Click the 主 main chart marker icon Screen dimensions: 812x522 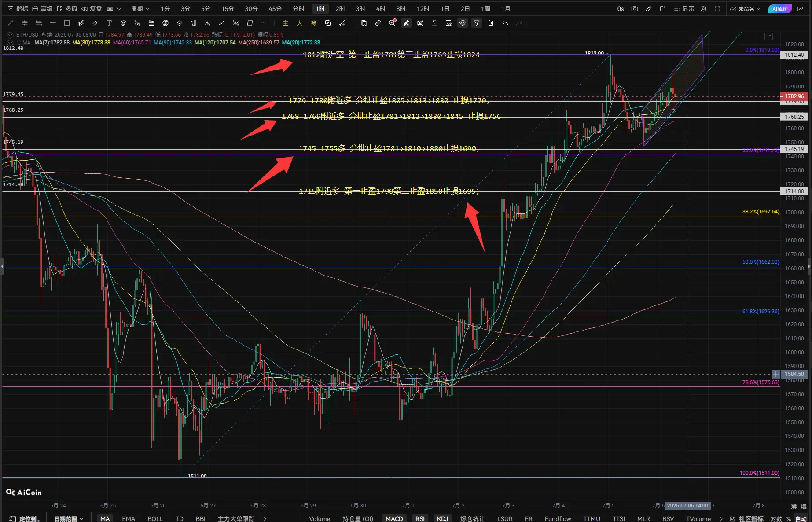(x=286, y=23)
